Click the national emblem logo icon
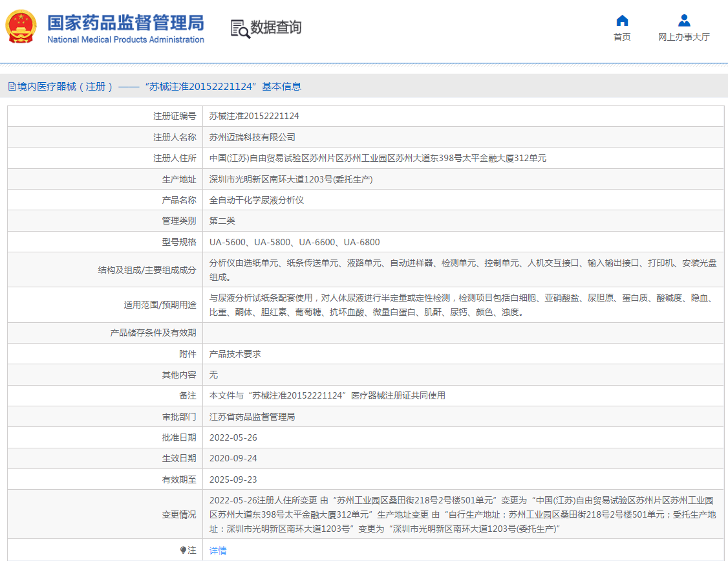Screen dimensions: 728x561 [23, 27]
